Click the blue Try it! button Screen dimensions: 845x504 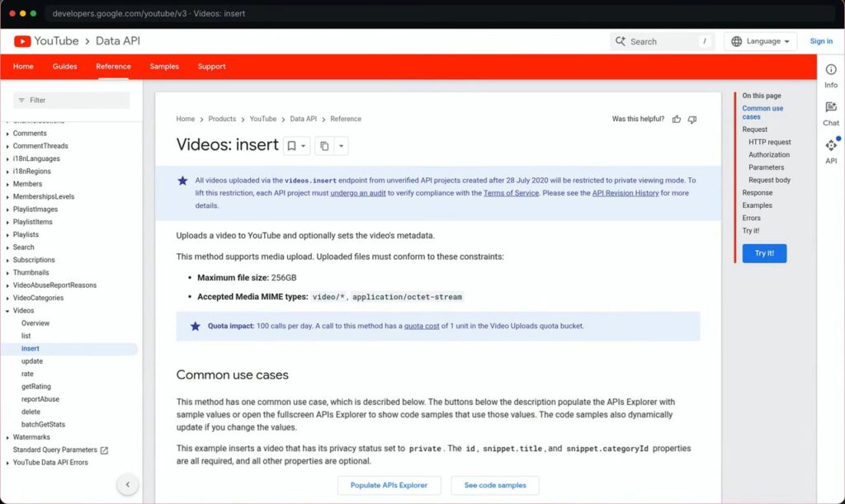(x=764, y=253)
